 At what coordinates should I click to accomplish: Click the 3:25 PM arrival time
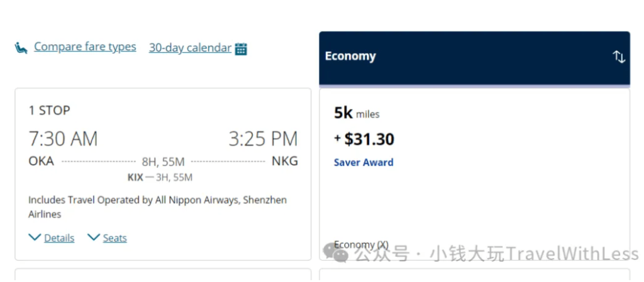[263, 138]
